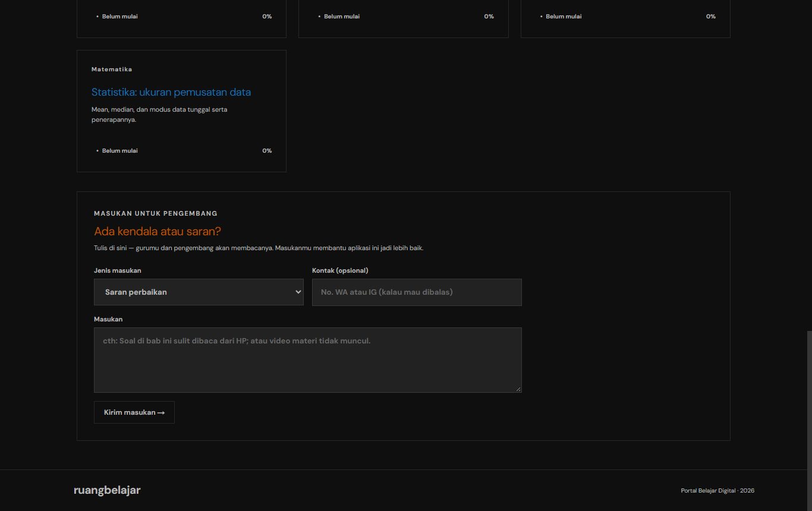Click the 'Portal Belajar Digital · 2026' footer text
The width and height of the screenshot is (812, 511).
717,491
